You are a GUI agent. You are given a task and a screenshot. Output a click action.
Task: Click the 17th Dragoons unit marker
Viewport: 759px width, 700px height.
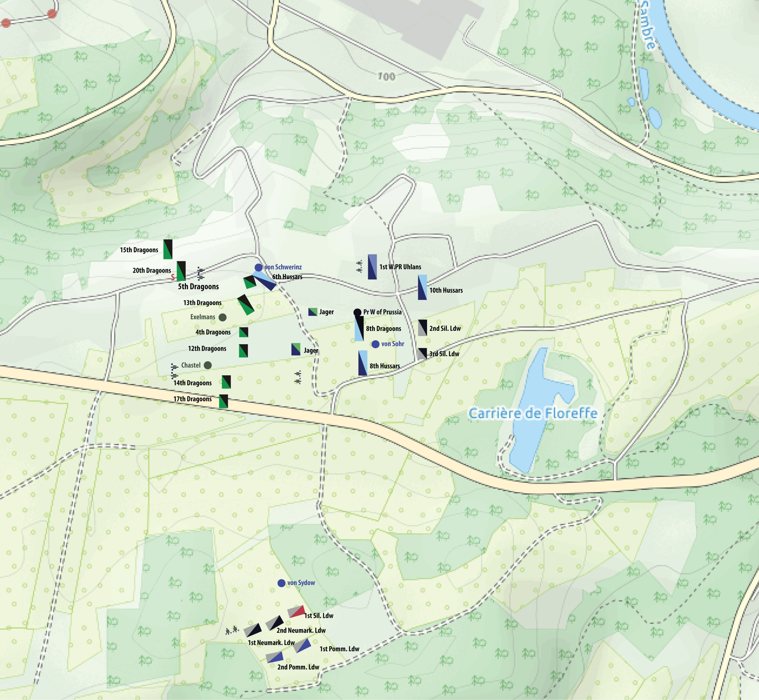(x=224, y=401)
